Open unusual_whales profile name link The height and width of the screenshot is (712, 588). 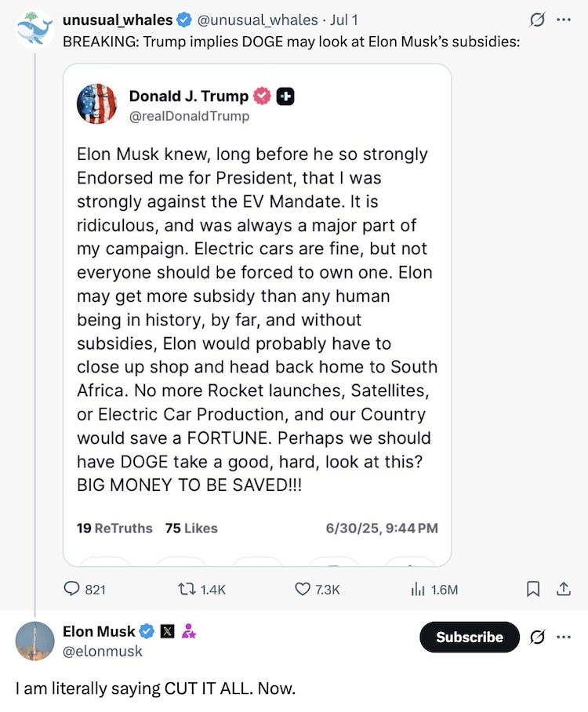117,20
